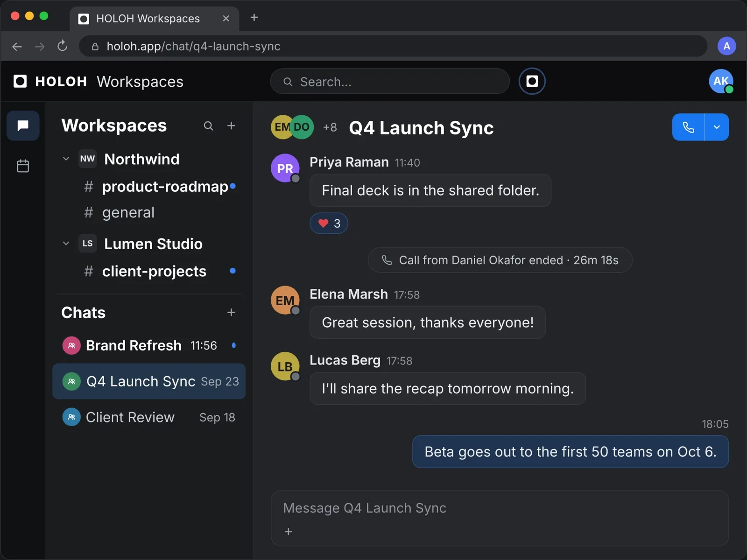Add an attachment via message plus icon
Image resolution: width=747 pixels, height=560 pixels.
(289, 532)
